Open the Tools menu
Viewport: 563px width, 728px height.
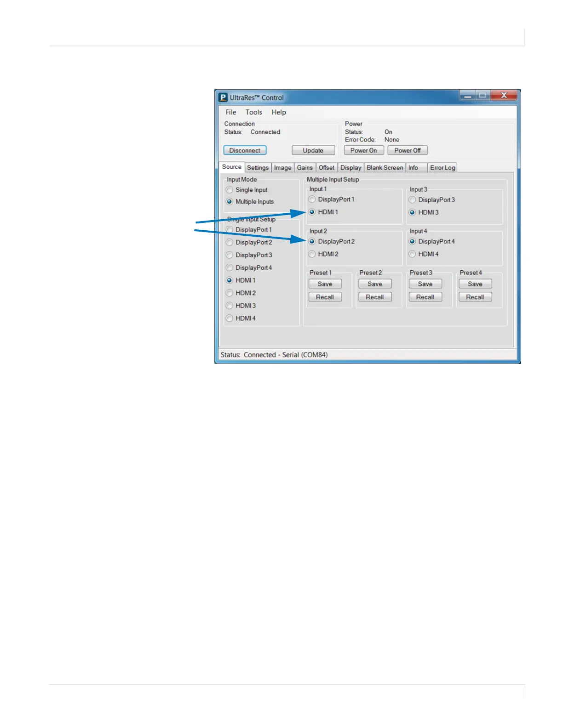pyautogui.click(x=253, y=112)
